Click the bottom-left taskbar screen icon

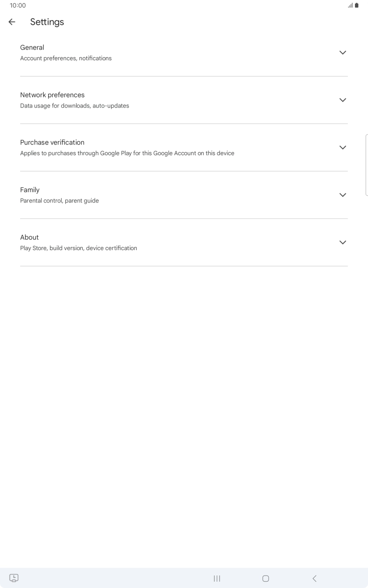[x=14, y=578]
